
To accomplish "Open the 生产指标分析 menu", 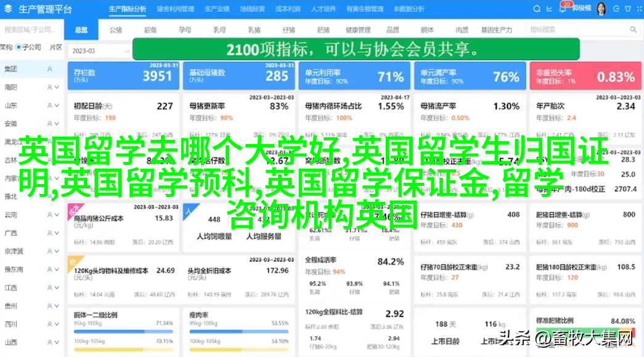I will 128,9.
